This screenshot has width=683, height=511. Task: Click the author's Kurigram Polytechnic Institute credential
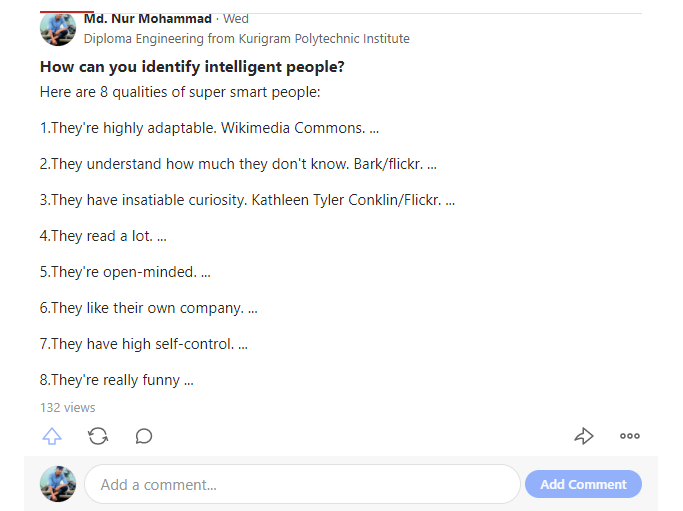[x=246, y=39]
